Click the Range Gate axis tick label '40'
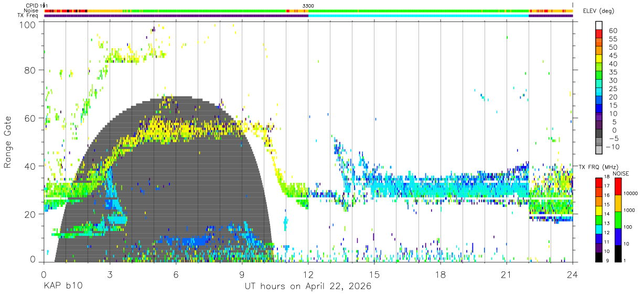The image size is (644, 297). point(30,166)
